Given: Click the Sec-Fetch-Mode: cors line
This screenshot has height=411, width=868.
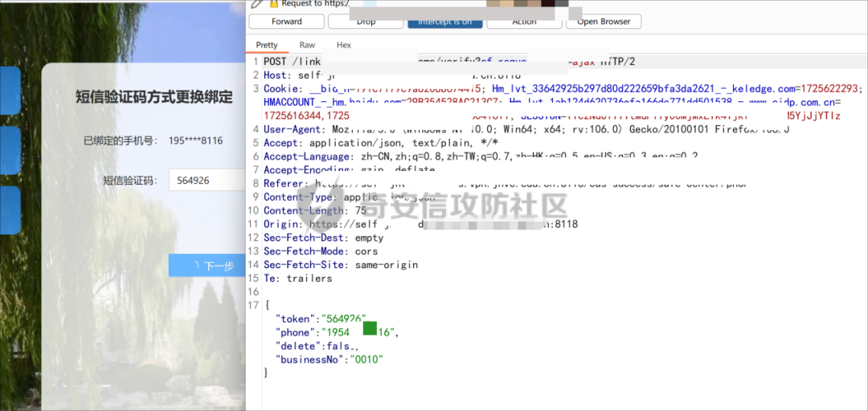Looking at the screenshot, I should [321, 251].
